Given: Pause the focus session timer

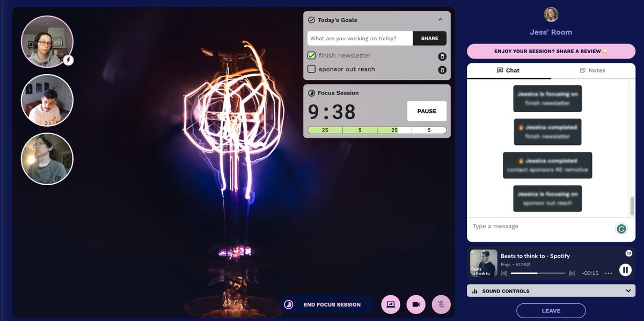Looking at the screenshot, I should coord(427,111).
